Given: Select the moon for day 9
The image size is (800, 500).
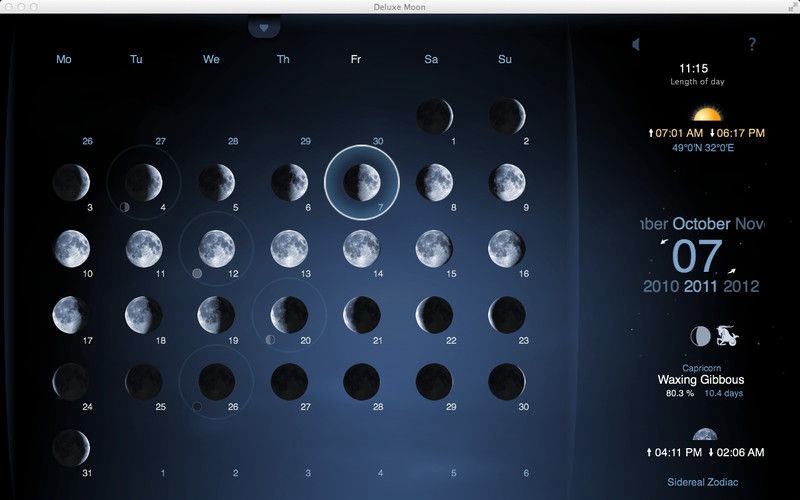Looking at the screenshot, I should [x=507, y=182].
